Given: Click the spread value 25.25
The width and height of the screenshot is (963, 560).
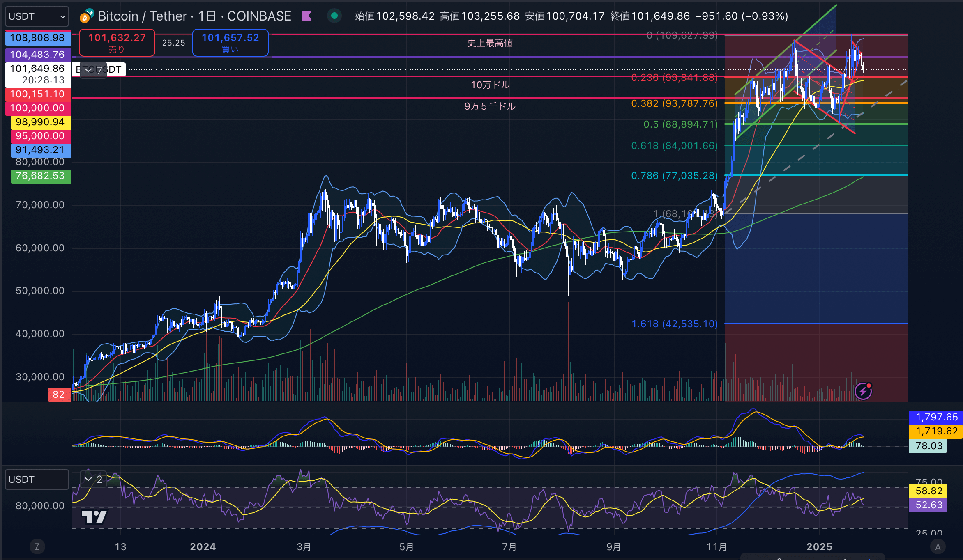Looking at the screenshot, I should pyautogui.click(x=173, y=43).
